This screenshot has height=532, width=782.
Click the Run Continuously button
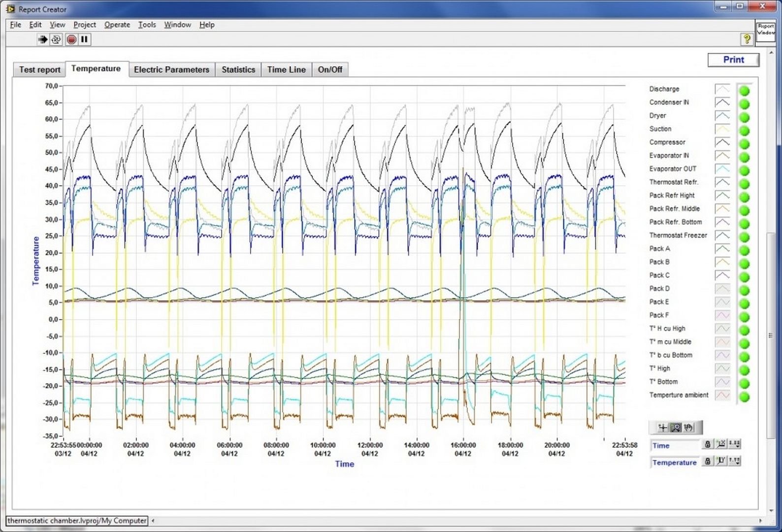[x=56, y=39]
